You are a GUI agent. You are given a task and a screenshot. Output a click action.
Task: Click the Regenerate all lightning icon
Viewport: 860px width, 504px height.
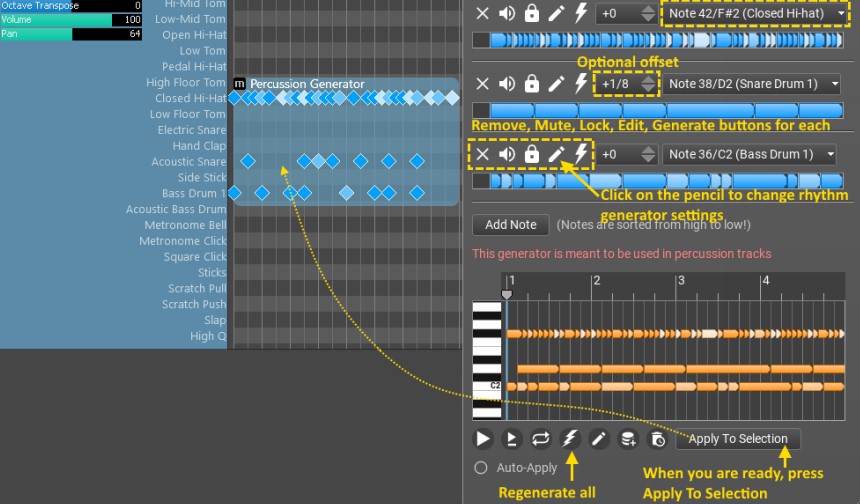click(x=570, y=439)
